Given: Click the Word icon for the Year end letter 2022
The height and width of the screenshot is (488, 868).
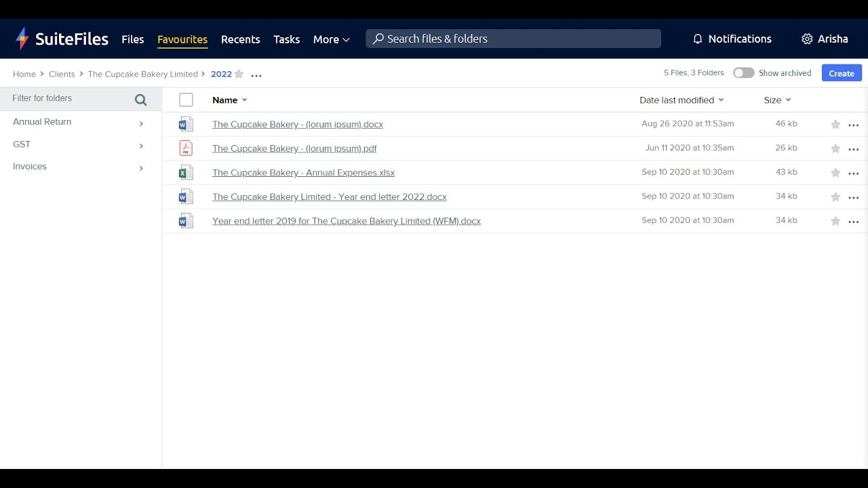Looking at the screenshot, I should pos(185,196).
